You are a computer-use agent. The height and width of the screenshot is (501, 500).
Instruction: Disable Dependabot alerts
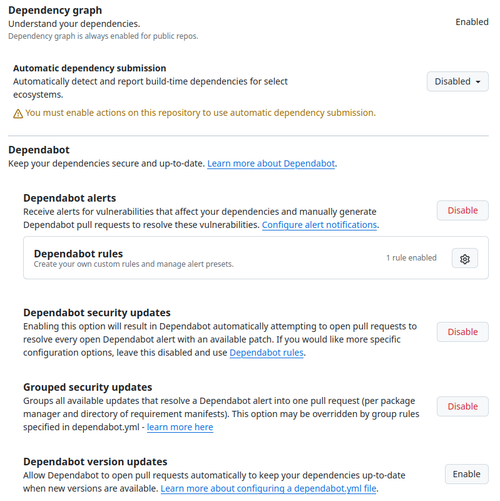pos(462,210)
